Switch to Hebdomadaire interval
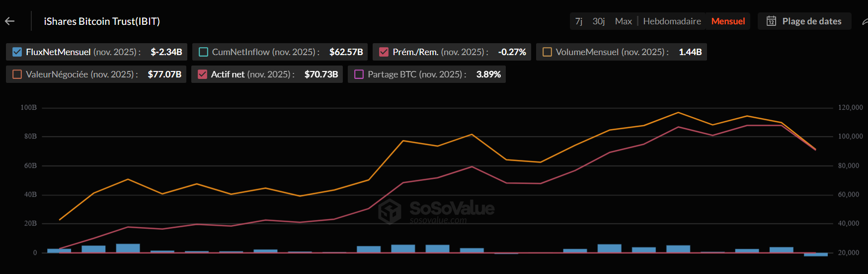This screenshot has height=274, width=868. pos(672,21)
